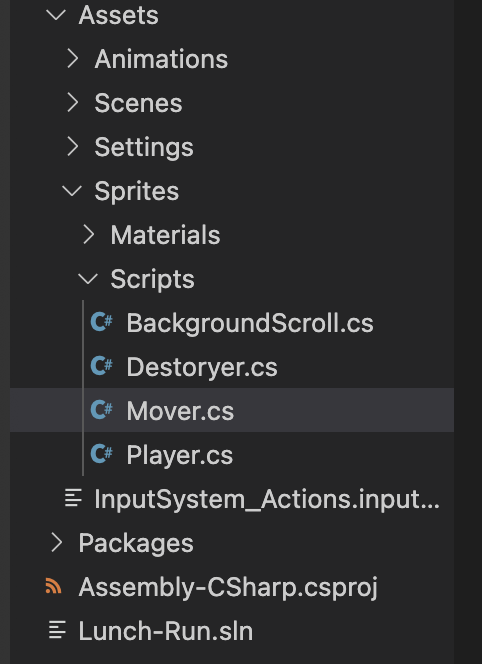Open the Player.cs file

tap(180, 455)
